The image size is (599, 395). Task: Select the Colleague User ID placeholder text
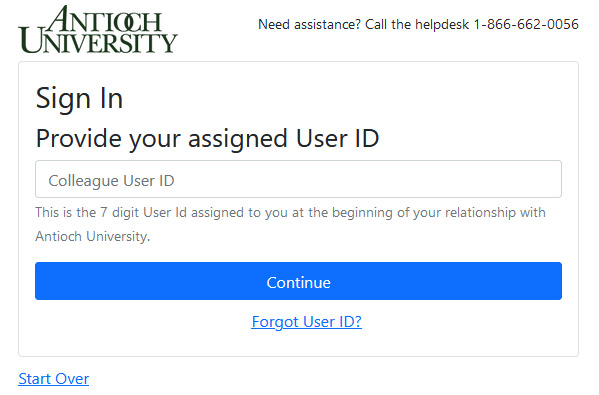tap(111, 181)
